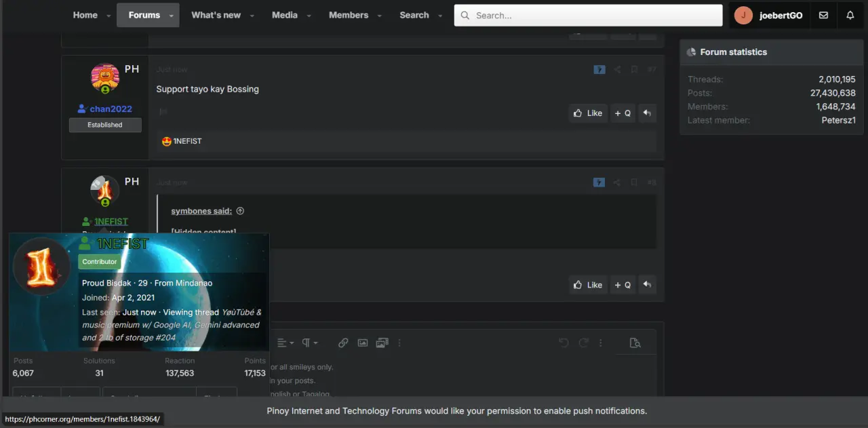The width and height of the screenshot is (868, 428).
Task: Open 1NEFIST link in the reactions bar
Action: [187, 141]
